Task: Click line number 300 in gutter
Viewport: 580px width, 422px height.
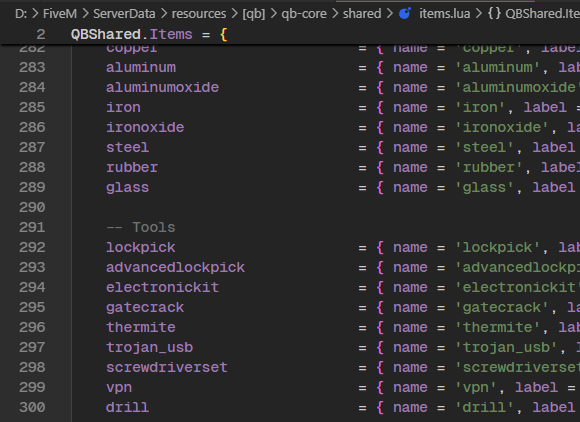Action: pyautogui.click(x=32, y=407)
